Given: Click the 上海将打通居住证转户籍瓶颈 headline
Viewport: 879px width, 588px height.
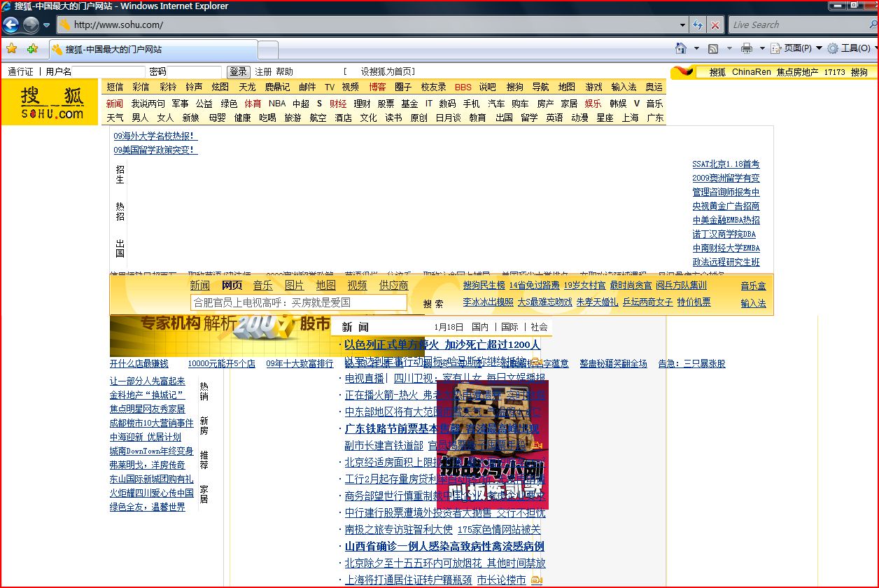Looking at the screenshot, I should pyautogui.click(x=407, y=580).
